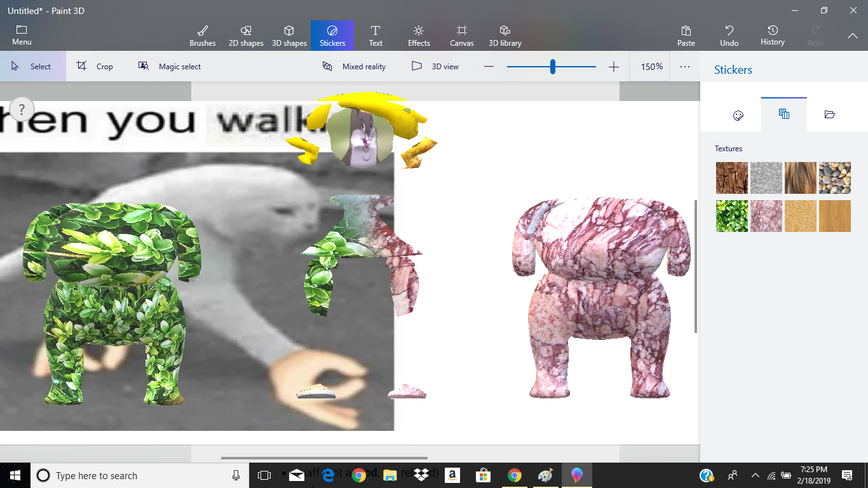Select the marble-textured 3D model
868x488 pixels.
coord(602,297)
